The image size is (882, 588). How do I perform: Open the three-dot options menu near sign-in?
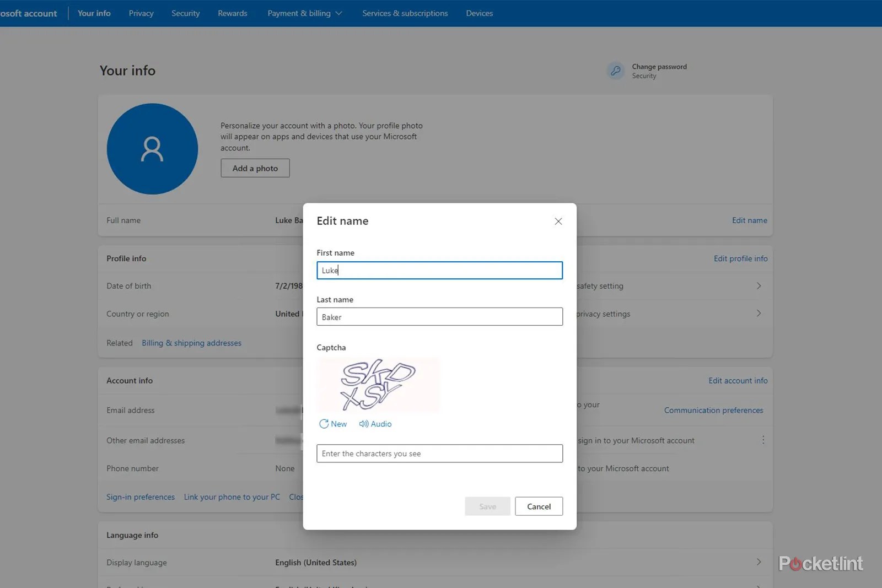tap(763, 439)
